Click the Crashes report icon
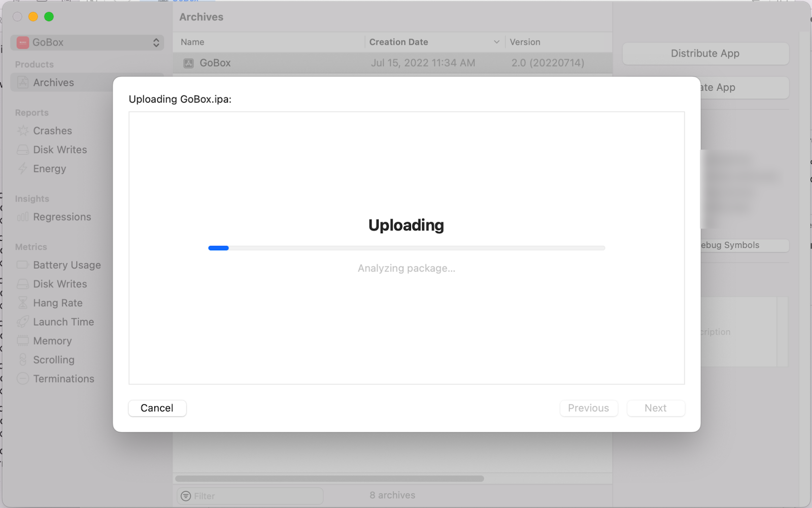 coord(23,131)
